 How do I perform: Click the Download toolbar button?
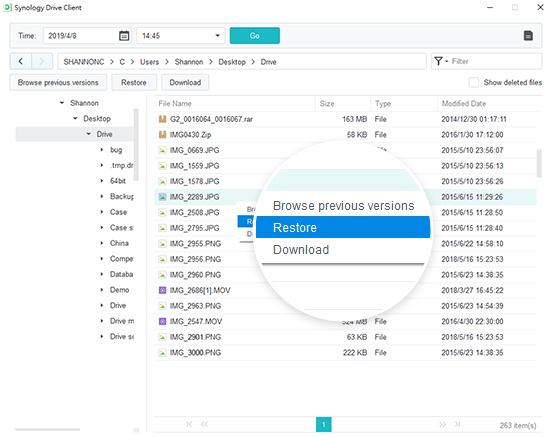click(185, 82)
